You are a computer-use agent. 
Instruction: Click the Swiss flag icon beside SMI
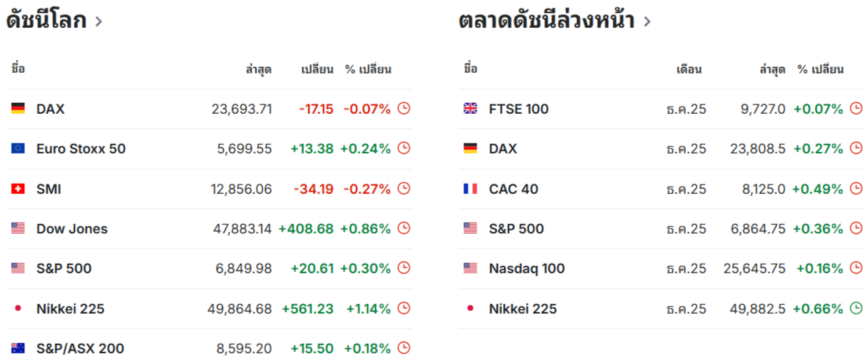(18, 189)
